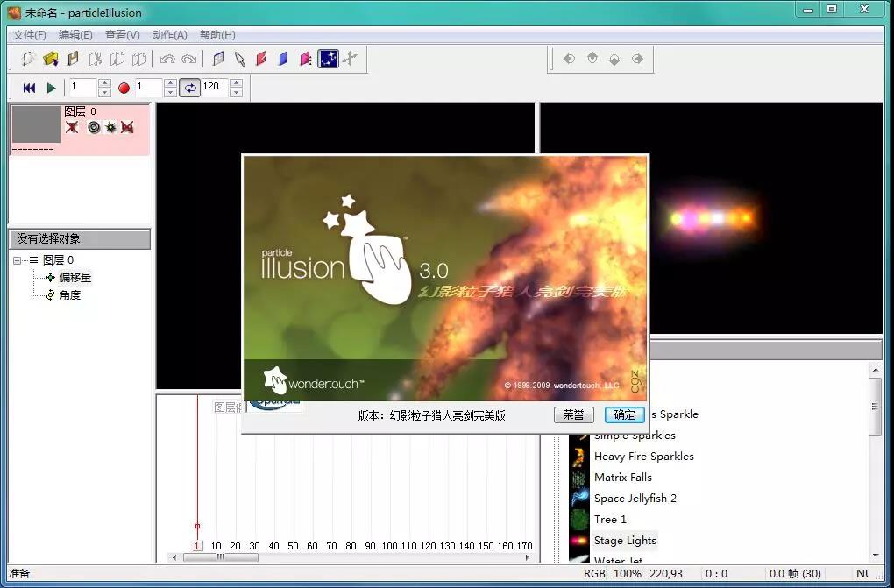Select Matrix Falls emitter
The width and height of the screenshot is (894, 588).
pyautogui.click(x=622, y=478)
